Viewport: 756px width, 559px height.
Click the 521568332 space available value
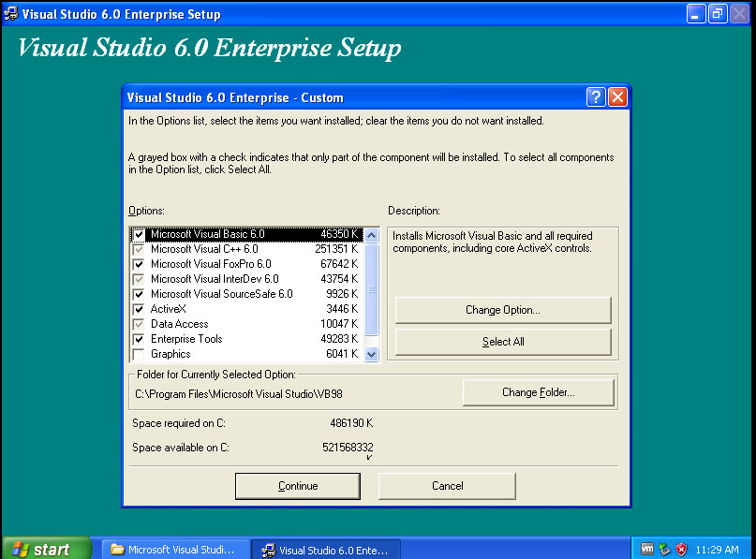click(348, 448)
